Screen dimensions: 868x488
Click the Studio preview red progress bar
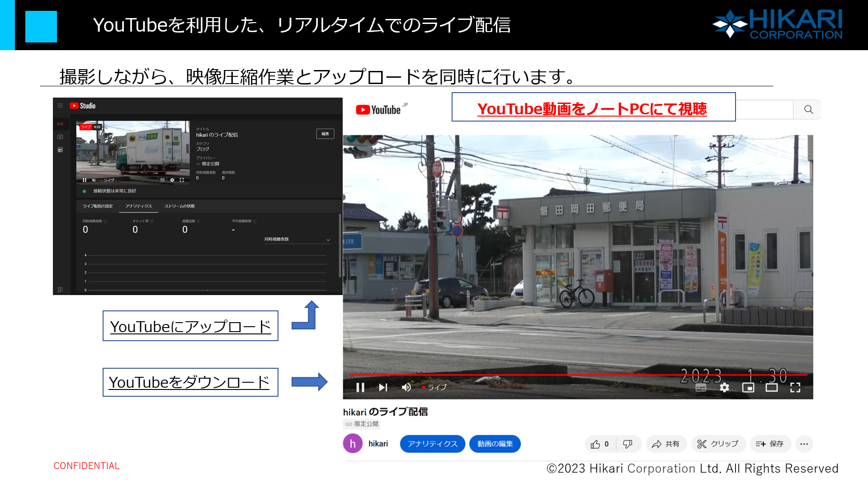(133, 172)
